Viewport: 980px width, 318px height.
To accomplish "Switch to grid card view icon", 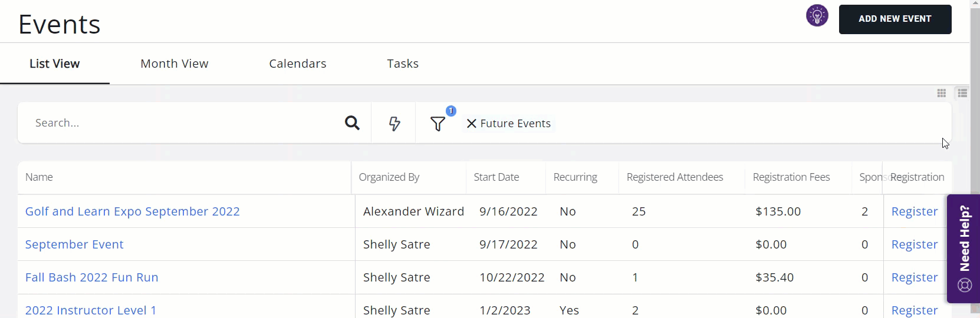I will click(942, 93).
